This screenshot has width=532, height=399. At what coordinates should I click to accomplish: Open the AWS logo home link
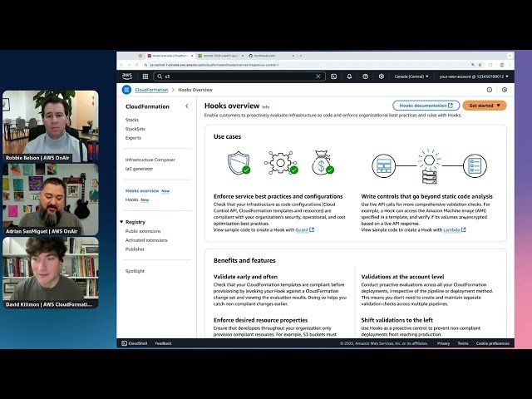pyautogui.click(x=127, y=76)
